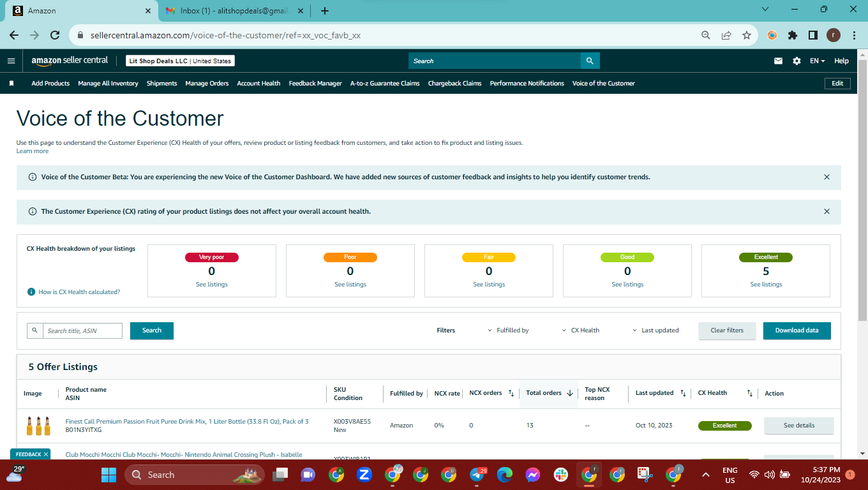868x490 pixels.
Task: Toggle the Chrome side panel icon
Action: [813, 36]
